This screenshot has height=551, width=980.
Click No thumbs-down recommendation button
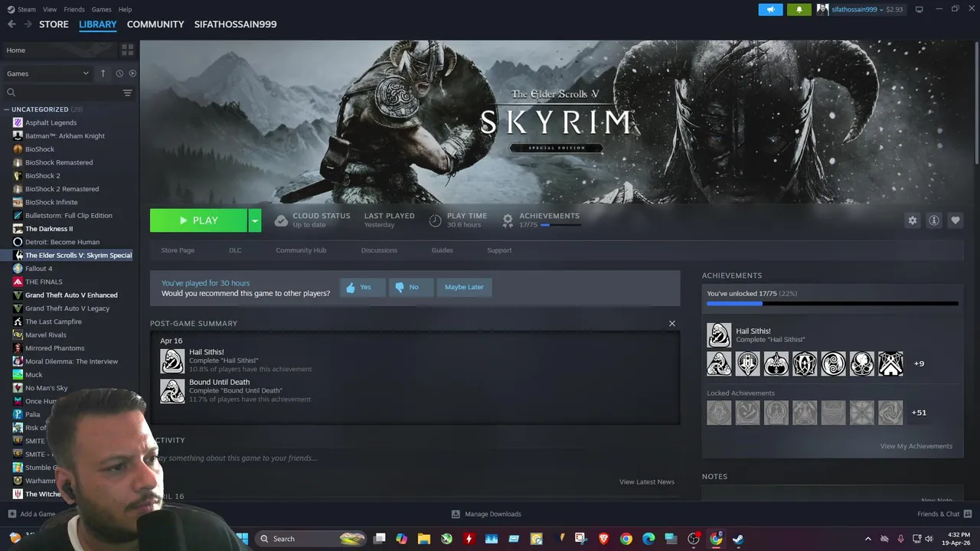pyautogui.click(x=410, y=287)
